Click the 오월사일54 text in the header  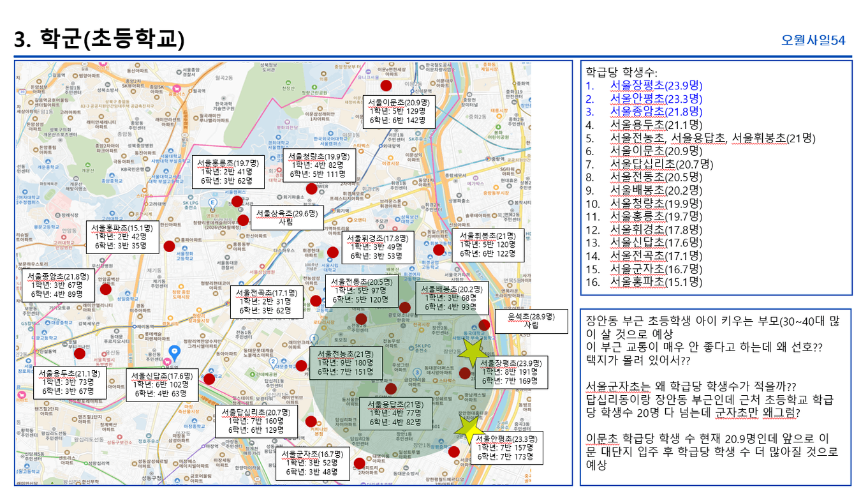pos(813,40)
